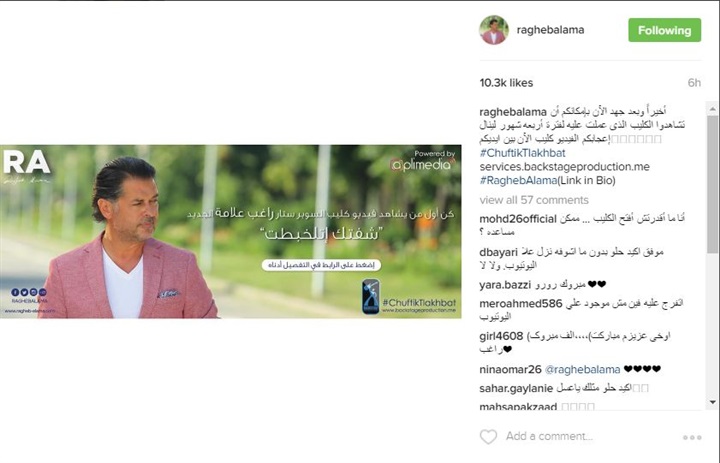
Task: Open girl4608 commenter profile
Action: [x=501, y=336]
